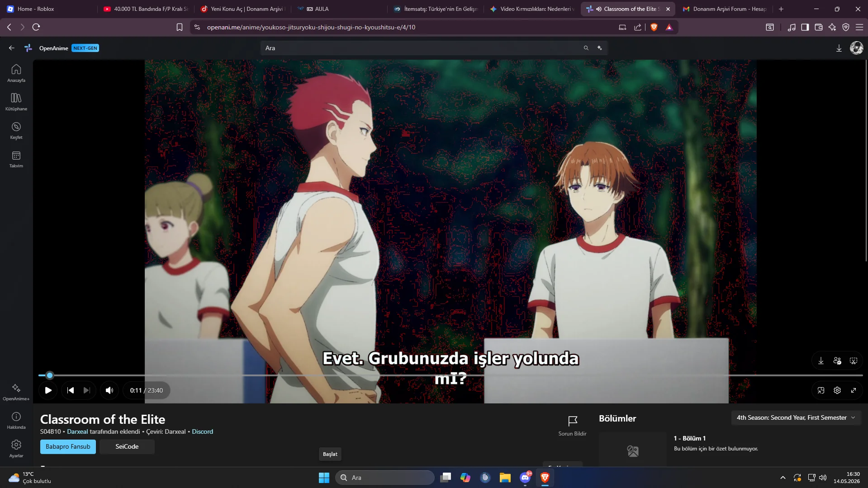Open a new browser tab
This screenshot has height=488, width=868.
(x=781, y=9)
